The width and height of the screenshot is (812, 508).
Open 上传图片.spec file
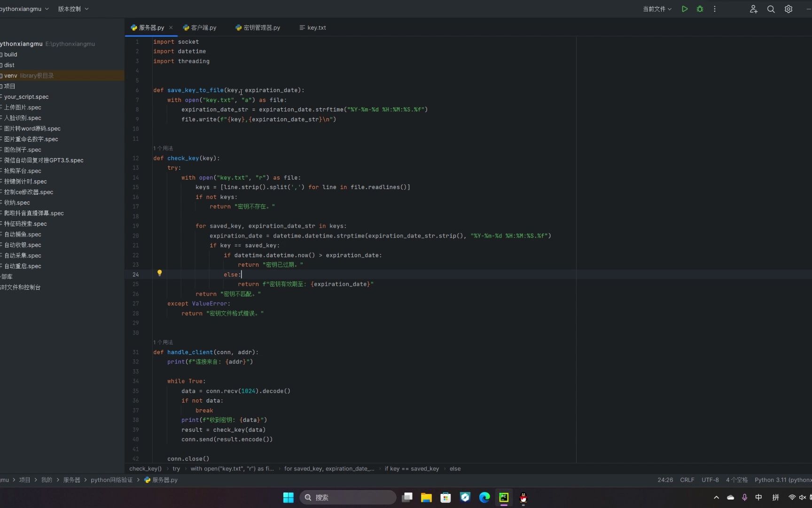(22, 107)
